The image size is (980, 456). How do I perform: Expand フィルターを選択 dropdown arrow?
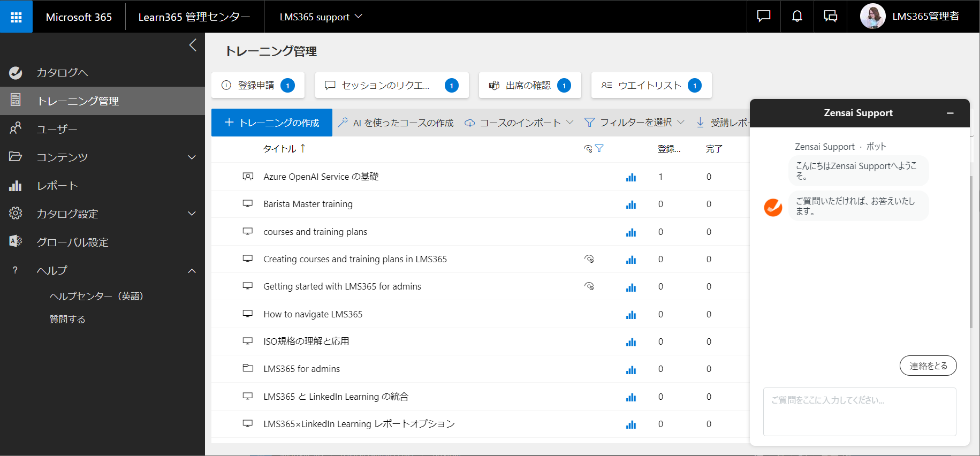click(x=681, y=123)
